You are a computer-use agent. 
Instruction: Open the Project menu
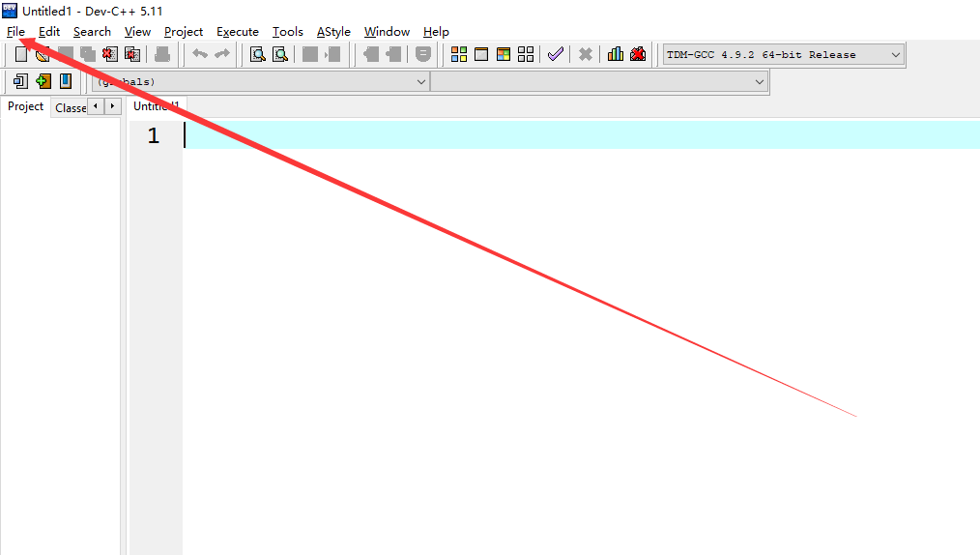pos(183,32)
